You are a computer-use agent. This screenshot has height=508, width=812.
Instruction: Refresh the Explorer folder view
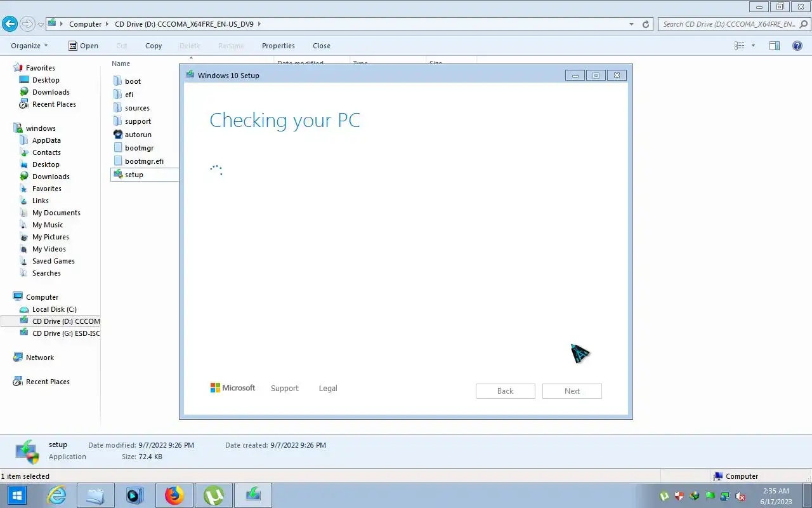tap(646, 24)
